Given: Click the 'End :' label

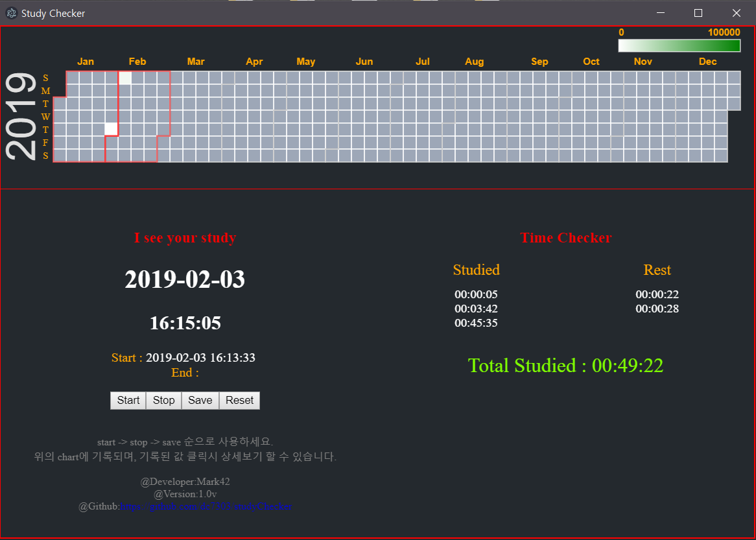Looking at the screenshot, I should [x=185, y=373].
